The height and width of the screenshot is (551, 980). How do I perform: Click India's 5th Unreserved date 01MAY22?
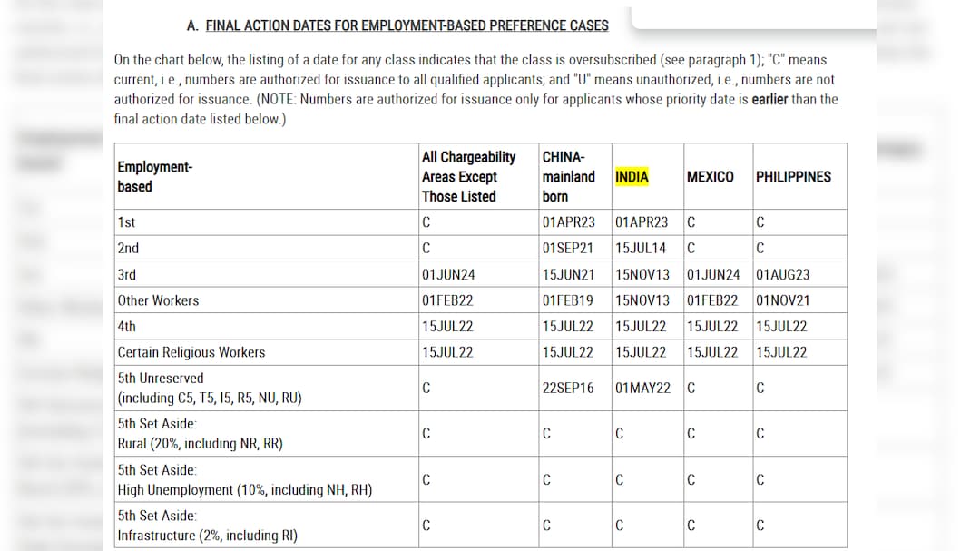pos(642,388)
